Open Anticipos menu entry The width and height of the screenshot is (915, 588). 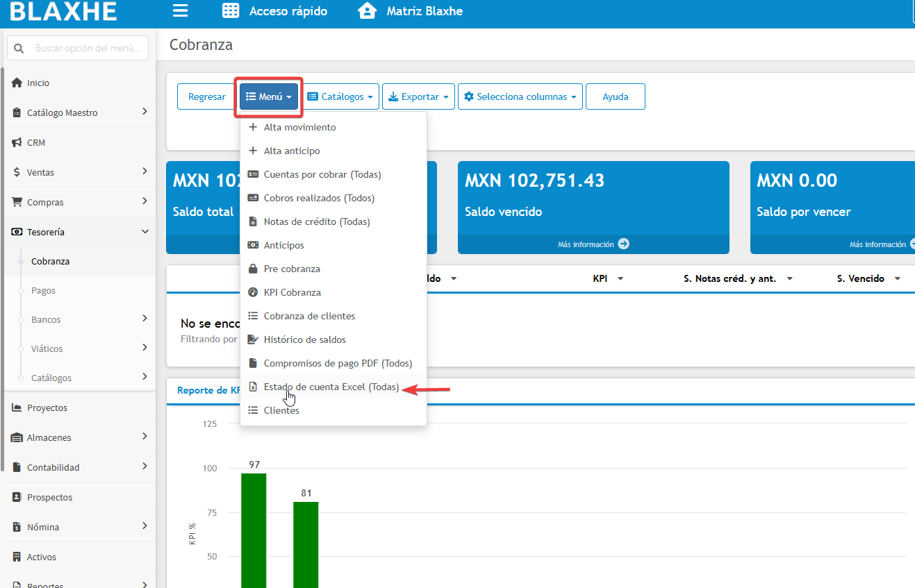click(x=333, y=246)
